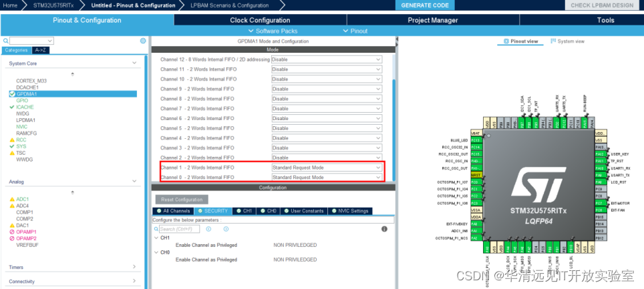Select the PC6 EXT-FAN pin
Image resolution: width=644 pixels, height=289 pixels.
click(601, 210)
